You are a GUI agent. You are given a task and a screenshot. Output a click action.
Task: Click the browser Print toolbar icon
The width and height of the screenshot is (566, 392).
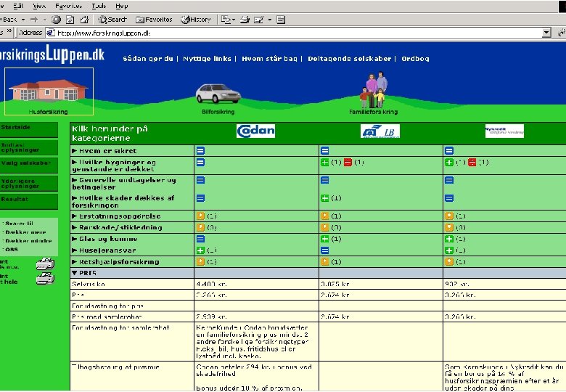pyautogui.click(x=245, y=20)
